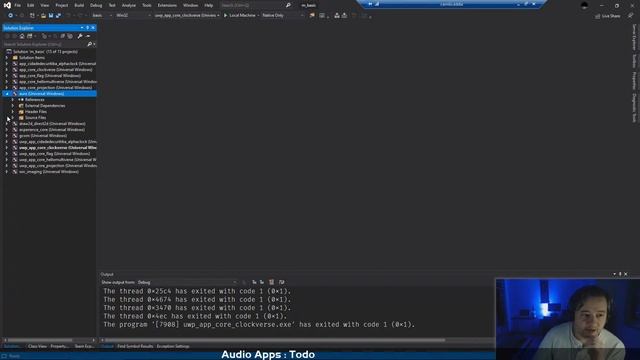Select the Solution 'm_basic' root node
This screenshot has width=640, height=360.
(45, 52)
